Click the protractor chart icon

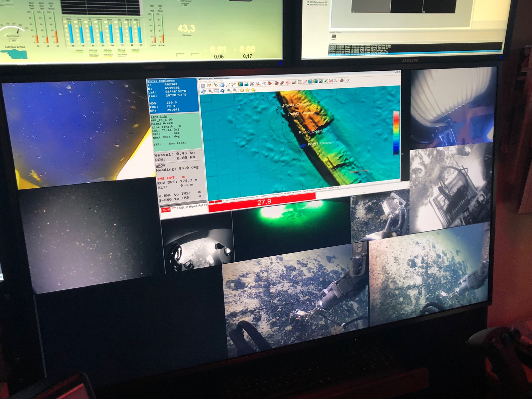coord(294,82)
